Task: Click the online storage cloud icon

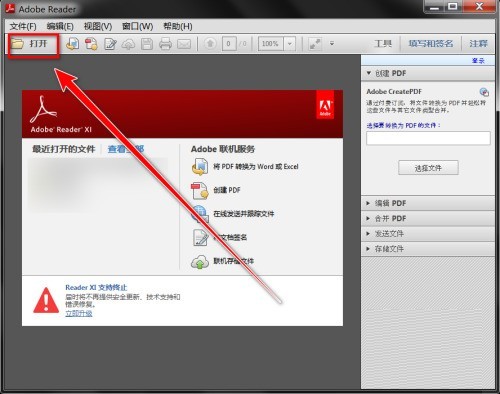Action: pyautogui.click(x=200, y=262)
